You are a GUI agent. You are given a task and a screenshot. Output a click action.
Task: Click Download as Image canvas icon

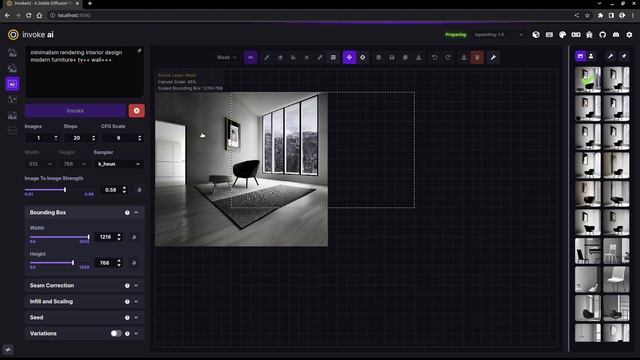[418, 58]
